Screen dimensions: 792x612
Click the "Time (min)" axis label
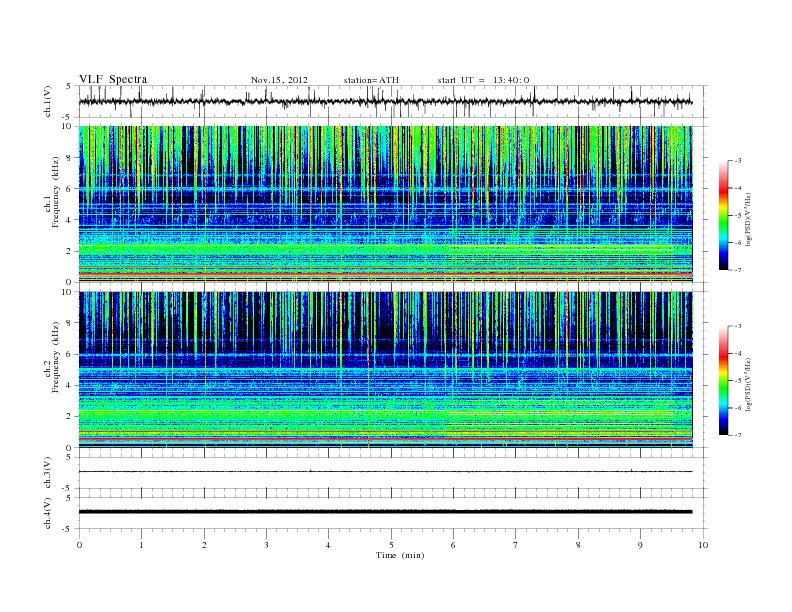[x=400, y=555]
